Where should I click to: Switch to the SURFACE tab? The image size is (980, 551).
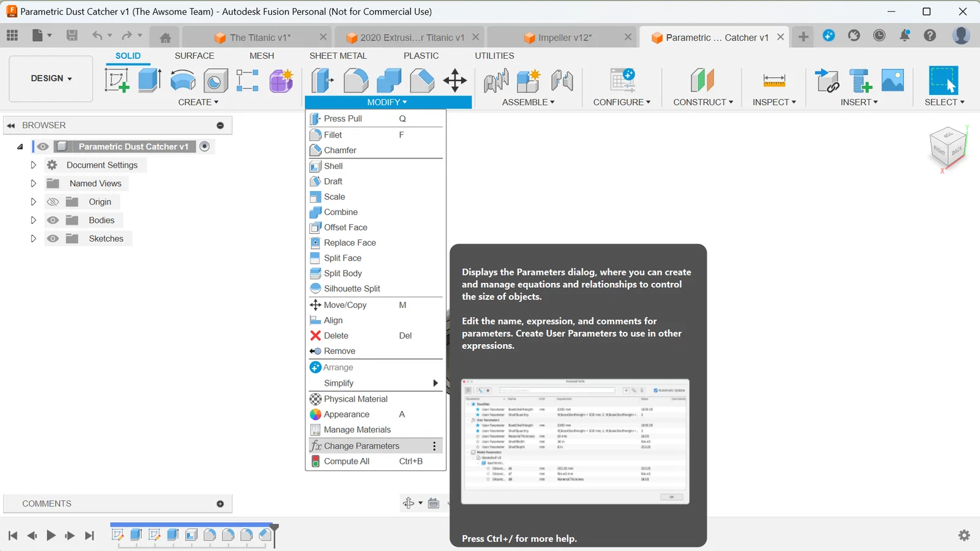point(194,56)
